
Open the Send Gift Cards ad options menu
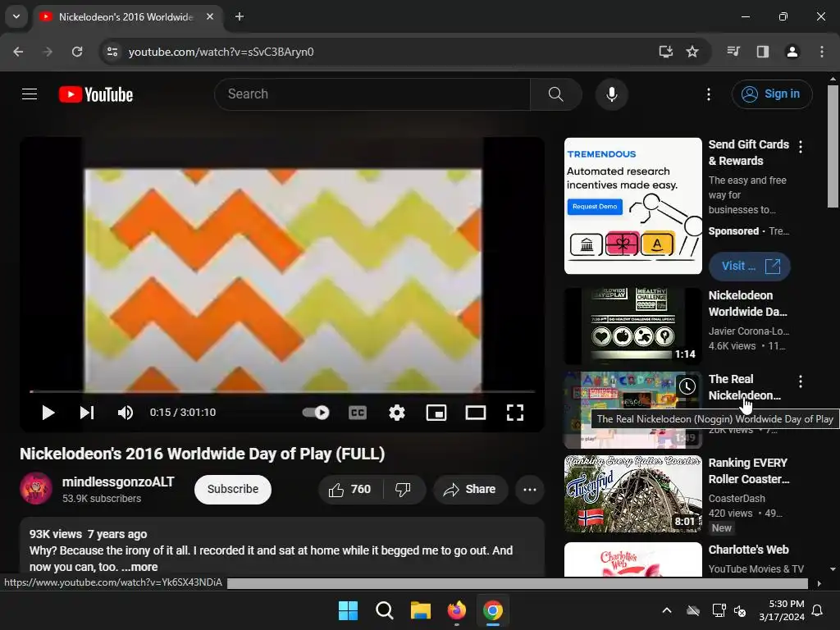(801, 147)
